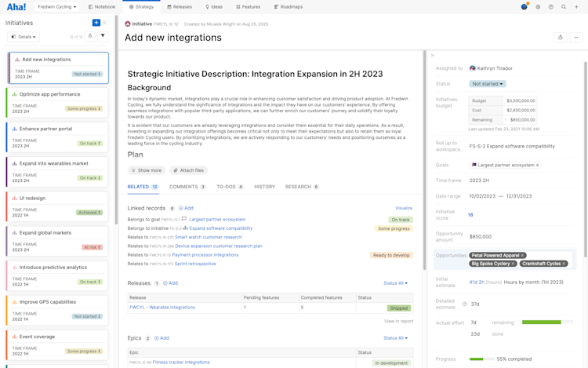Open settings gear icon
588x368 pixels.
point(538,7)
